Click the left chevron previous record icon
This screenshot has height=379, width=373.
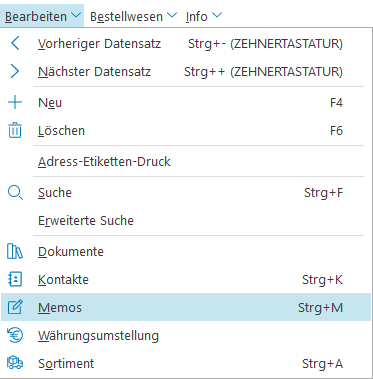pyautogui.click(x=15, y=43)
